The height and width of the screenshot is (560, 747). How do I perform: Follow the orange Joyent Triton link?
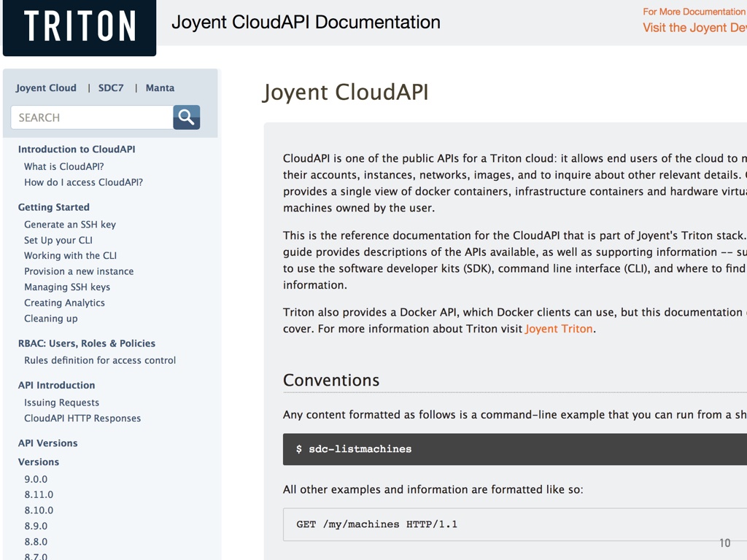point(559,329)
